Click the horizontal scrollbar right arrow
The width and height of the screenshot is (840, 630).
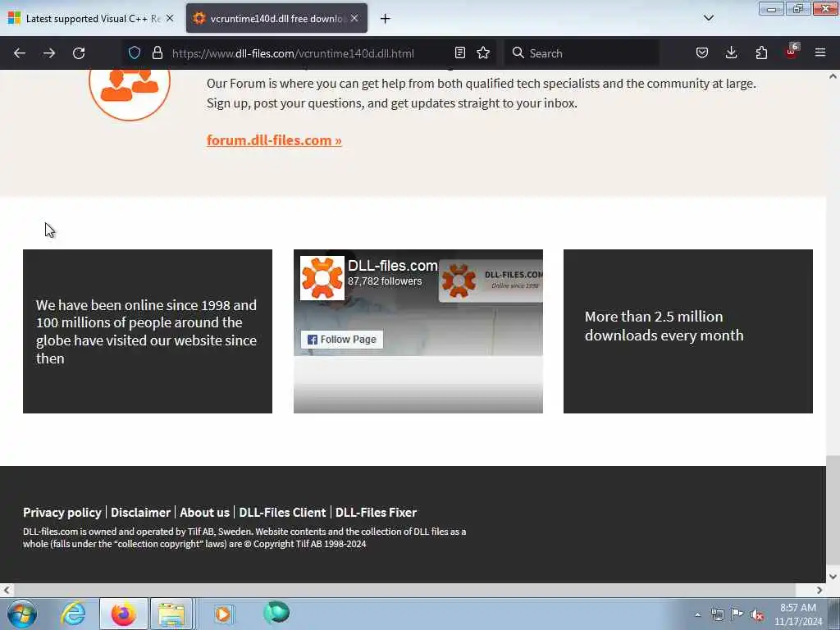pos(819,590)
